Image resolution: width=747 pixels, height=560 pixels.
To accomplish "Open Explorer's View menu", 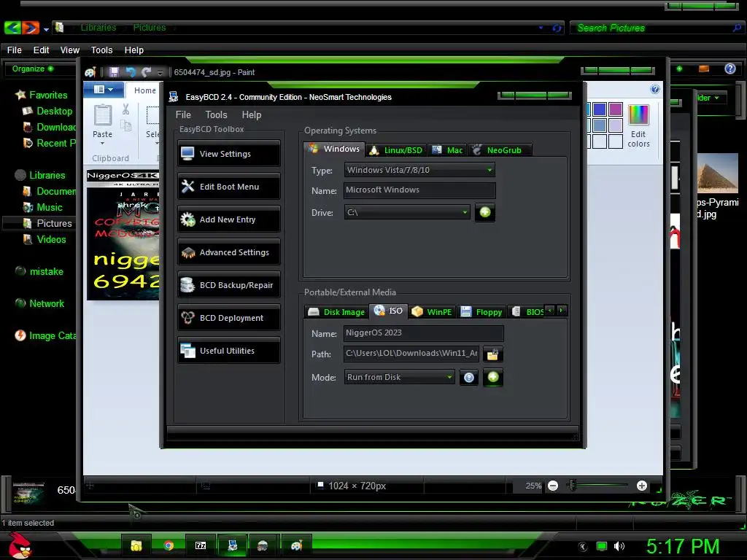I will pos(69,50).
